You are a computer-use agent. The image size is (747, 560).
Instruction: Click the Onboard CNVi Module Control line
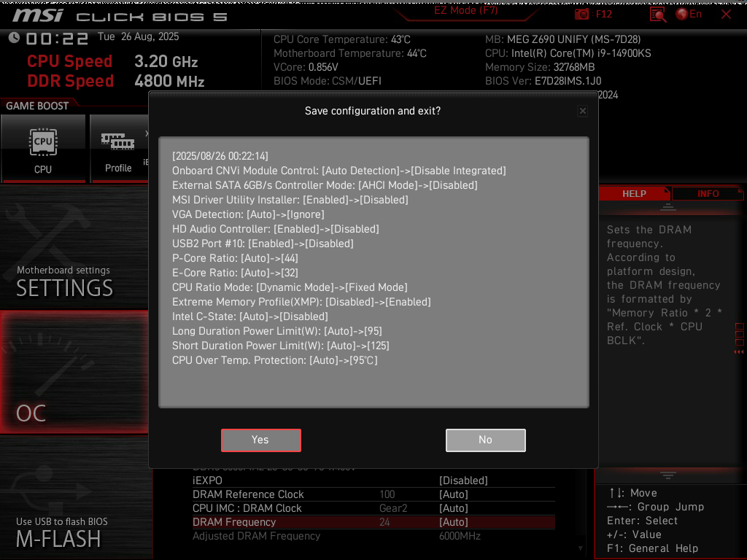click(x=338, y=171)
